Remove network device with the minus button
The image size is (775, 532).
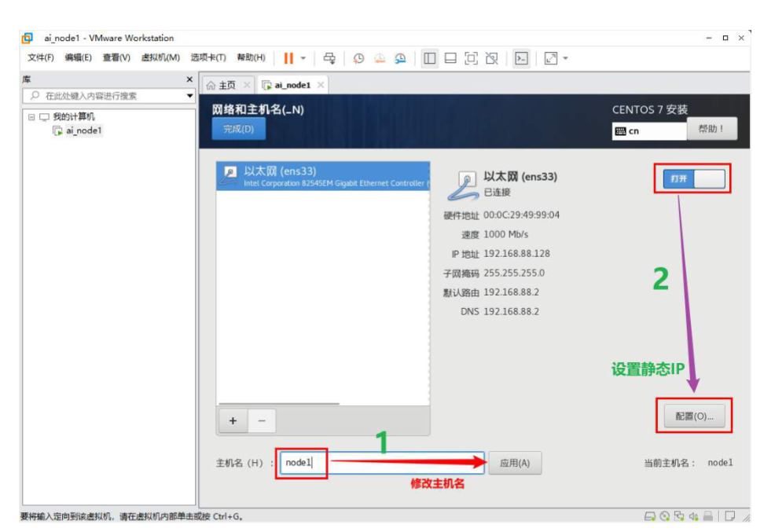tap(262, 421)
